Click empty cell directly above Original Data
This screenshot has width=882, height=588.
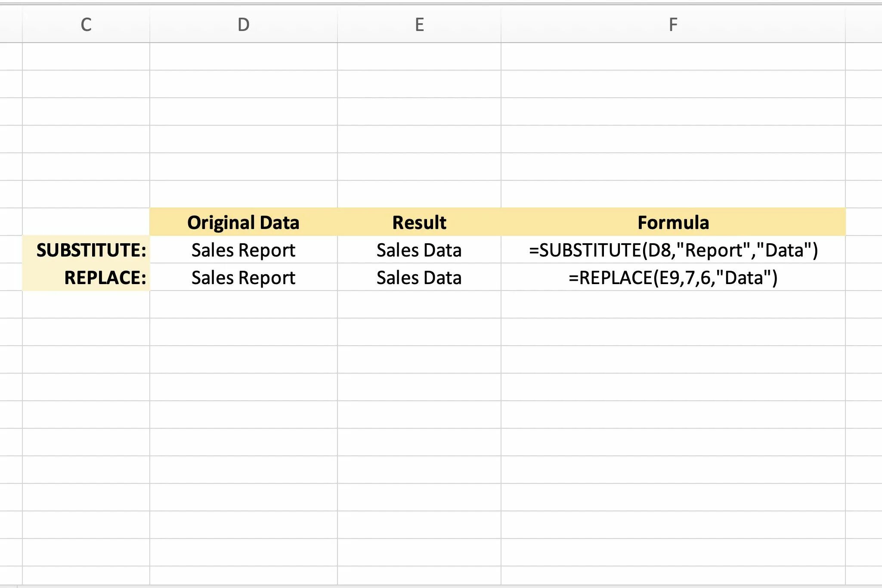pyautogui.click(x=243, y=194)
